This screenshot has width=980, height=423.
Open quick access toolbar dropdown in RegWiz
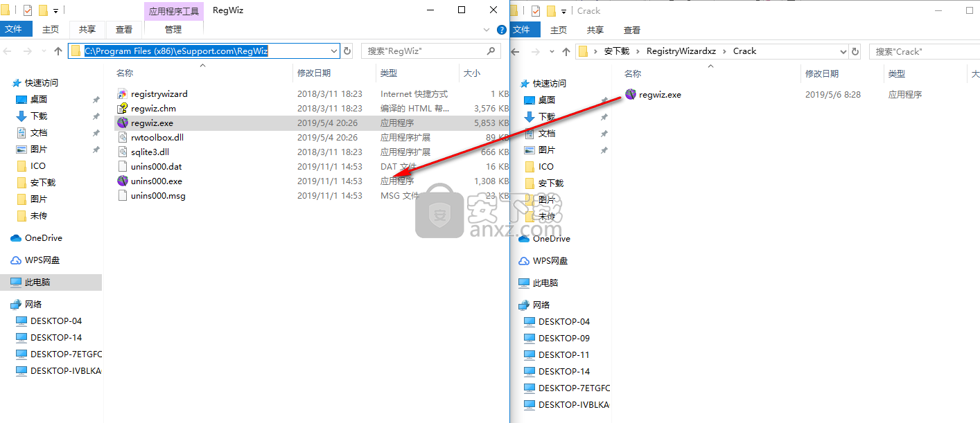[55, 10]
